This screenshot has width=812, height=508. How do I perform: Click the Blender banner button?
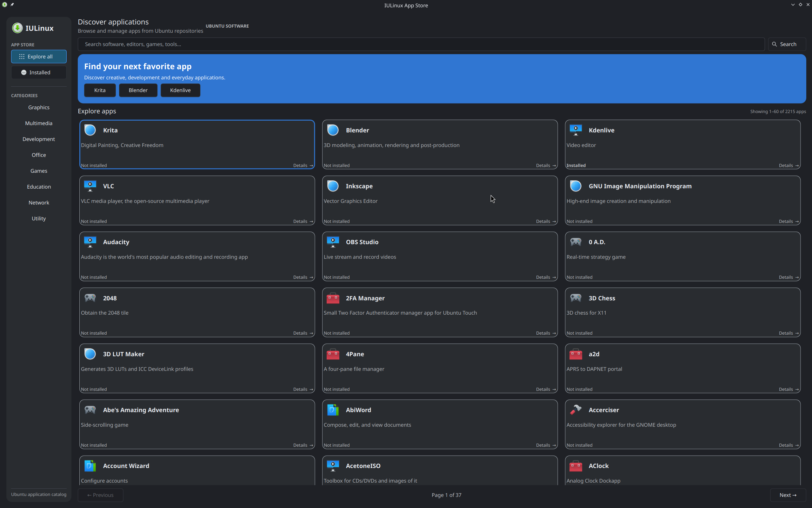(x=138, y=90)
